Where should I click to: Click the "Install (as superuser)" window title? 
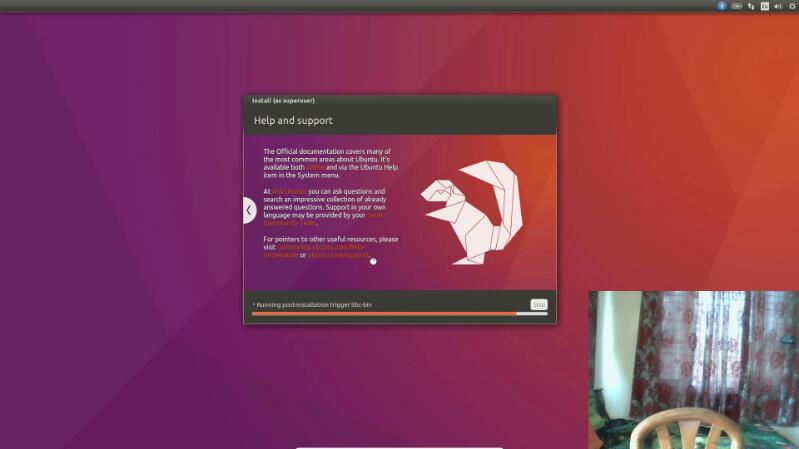(x=283, y=100)
